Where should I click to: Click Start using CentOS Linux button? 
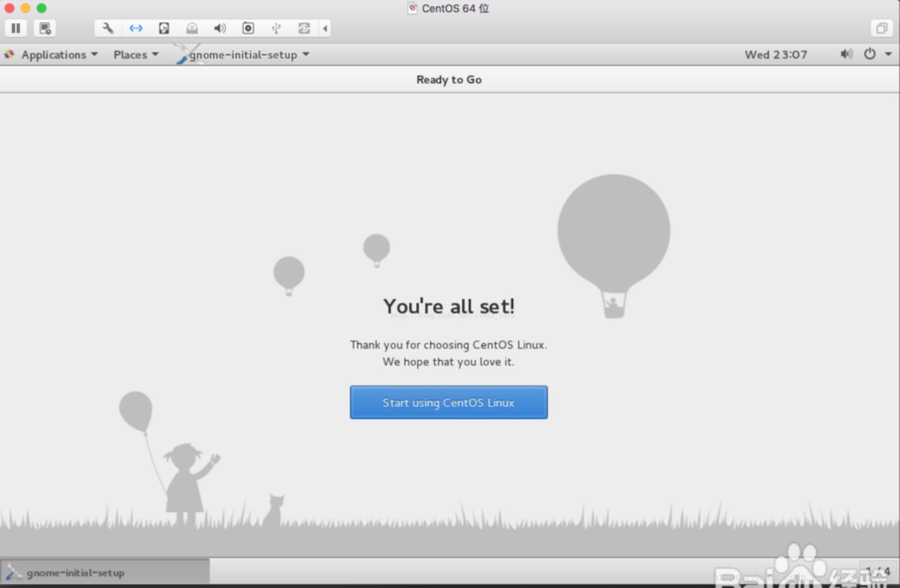click(x=449, y=402)
